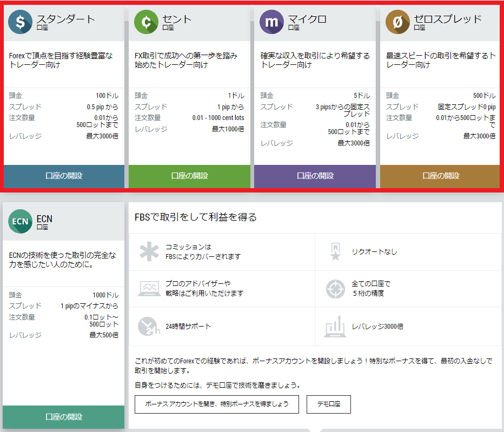This screenshot has width=504, height=432.
Task: Click the 24時間サポート feature text
Action: [x=188, y=327]
